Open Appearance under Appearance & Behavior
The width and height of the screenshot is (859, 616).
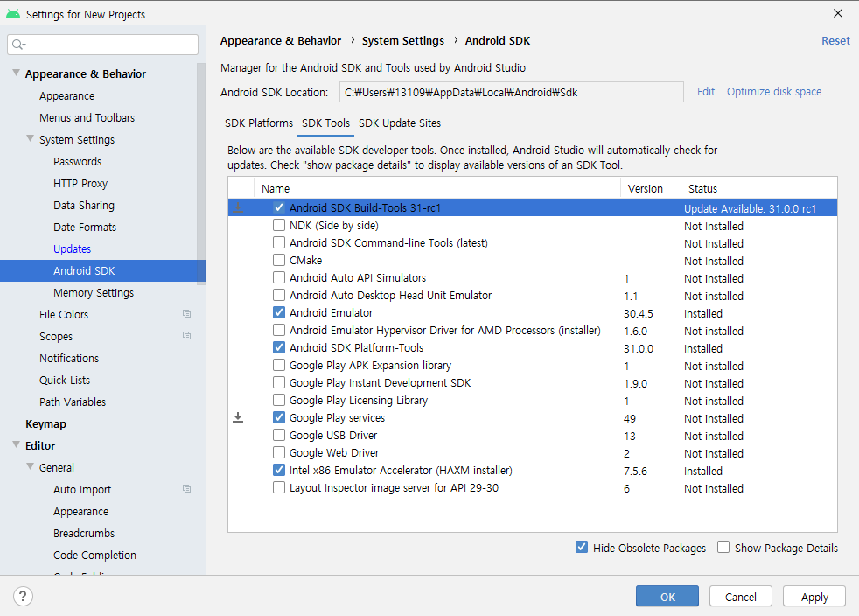[x=66, y=96]
